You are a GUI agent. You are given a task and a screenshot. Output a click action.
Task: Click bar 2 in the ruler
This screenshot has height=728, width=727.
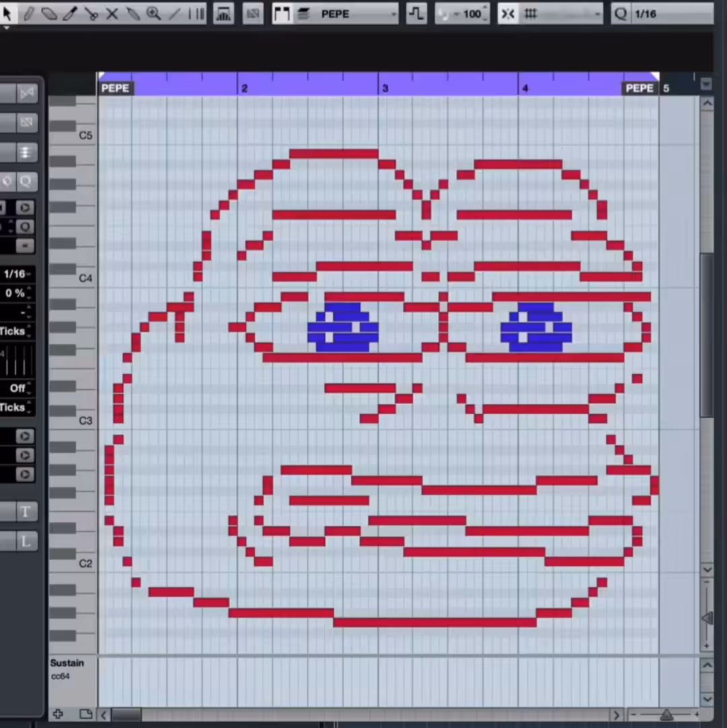[x=244, y=88]
